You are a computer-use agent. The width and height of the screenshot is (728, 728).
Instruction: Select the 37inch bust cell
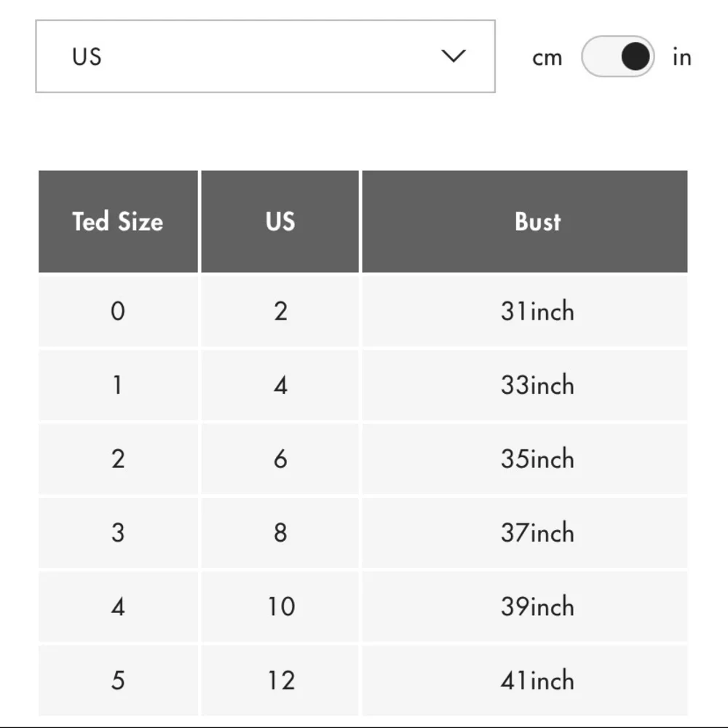[x=525, y=533]
